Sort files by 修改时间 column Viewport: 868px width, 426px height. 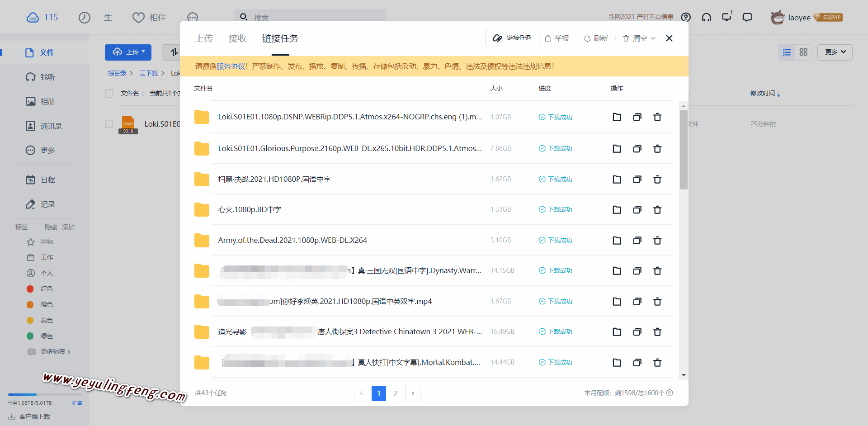click(765, 93)
